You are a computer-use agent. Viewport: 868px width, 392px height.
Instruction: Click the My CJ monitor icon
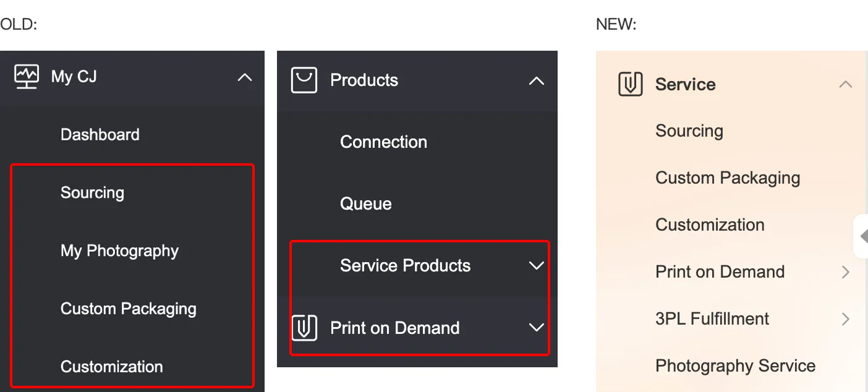(x=26, y=77)
